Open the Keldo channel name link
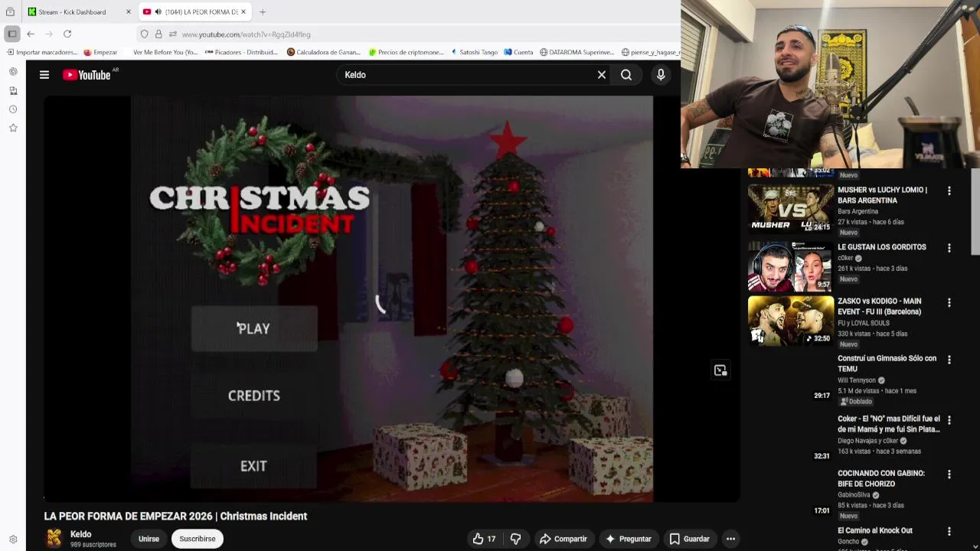The height and width of the screenshot is (551, 980). click(81, 534)
